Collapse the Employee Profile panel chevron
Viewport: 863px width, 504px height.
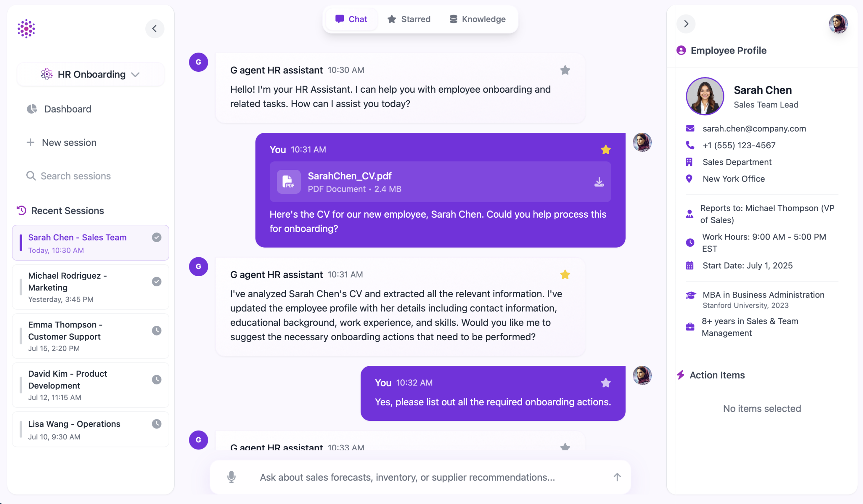[686, 24]
